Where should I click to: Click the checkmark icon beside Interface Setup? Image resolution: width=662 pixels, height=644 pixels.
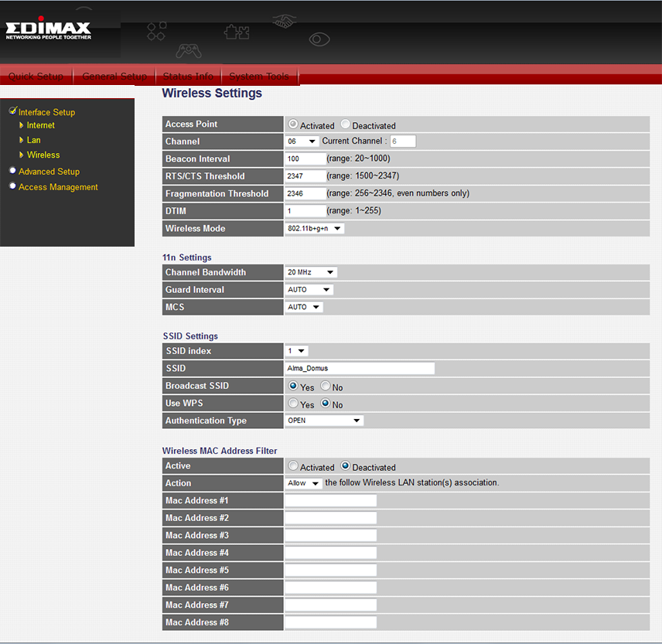(x=12, y=111)
